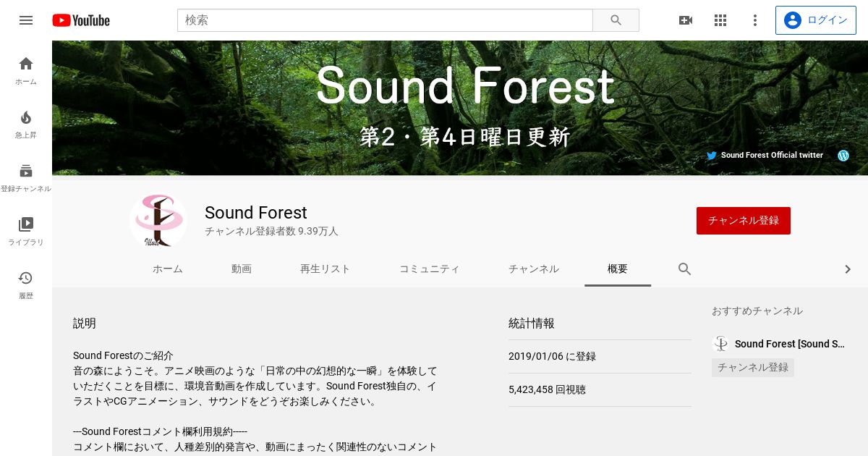Click the チャンネル登録者数 9.39万人 subscriber count
This screenshot has height=456, width=868.
271,232
